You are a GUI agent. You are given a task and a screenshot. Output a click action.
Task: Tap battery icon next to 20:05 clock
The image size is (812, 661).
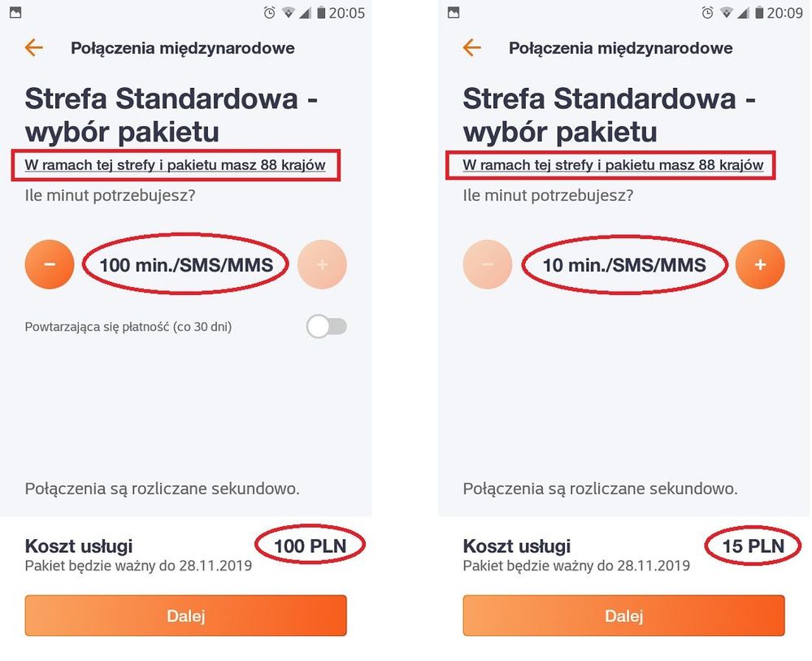[322, 13]
